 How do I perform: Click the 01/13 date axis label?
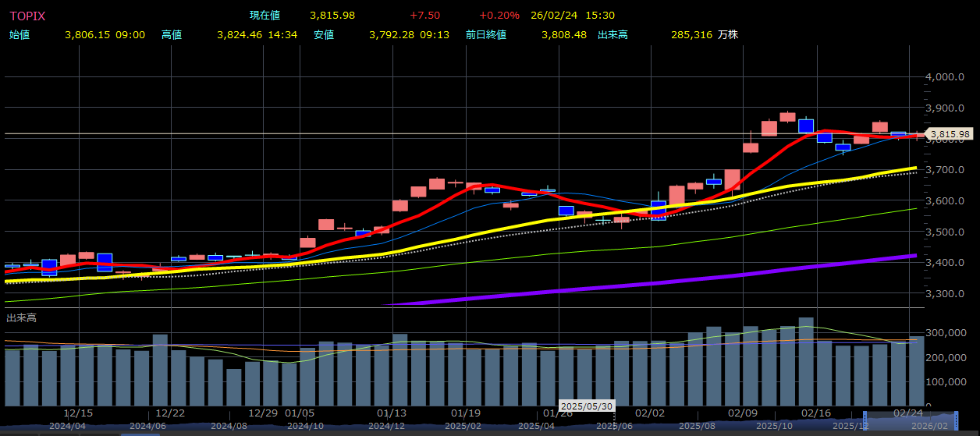(x=391, y=413)
